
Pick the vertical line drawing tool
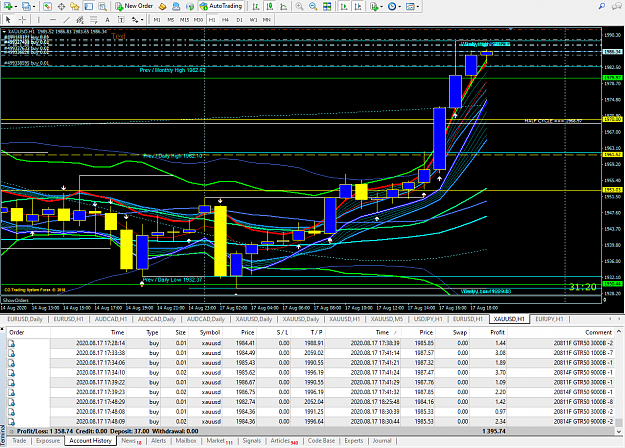click(x=38, y=20)
